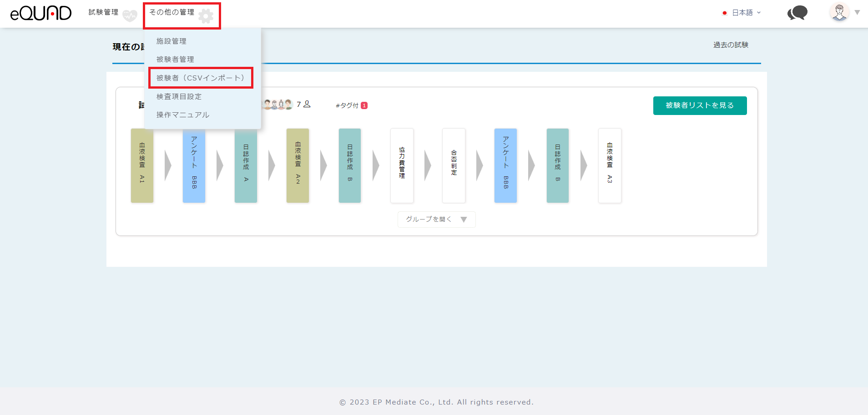Open the 日本語 language dropdown
Screen dimensions: 868x415
[742, 13]
